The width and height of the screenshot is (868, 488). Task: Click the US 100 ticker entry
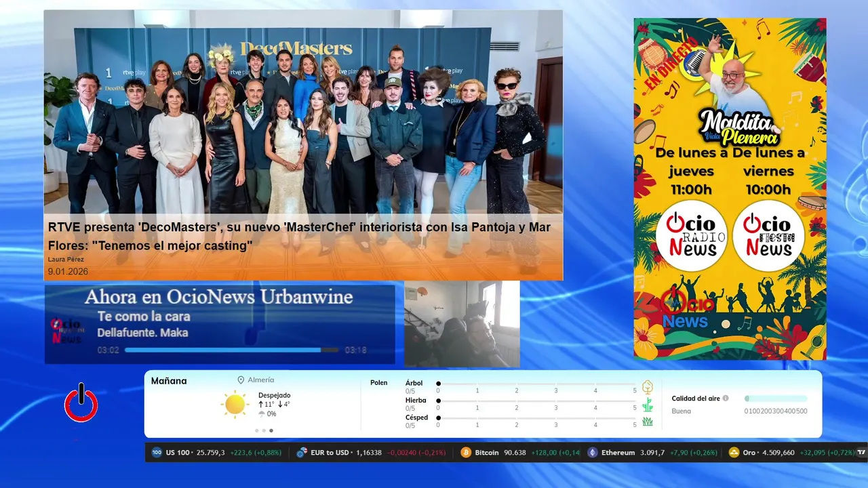216,452
